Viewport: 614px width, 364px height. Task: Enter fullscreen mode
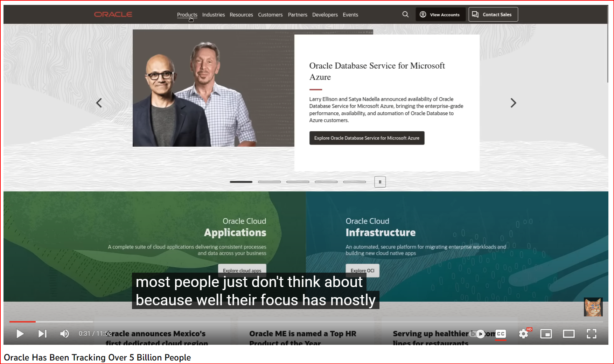click(x=591, y=334)
